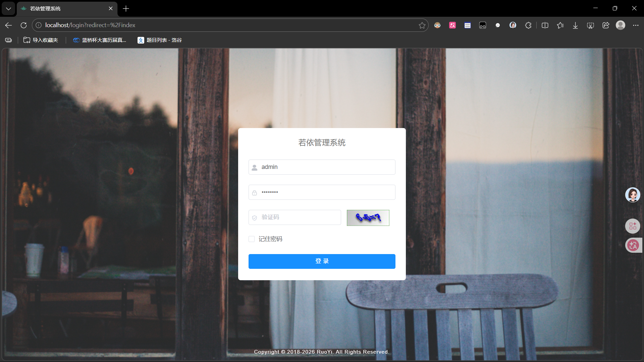Open the three-dot settings menu

pyautogui.click(x=636, y=25)
